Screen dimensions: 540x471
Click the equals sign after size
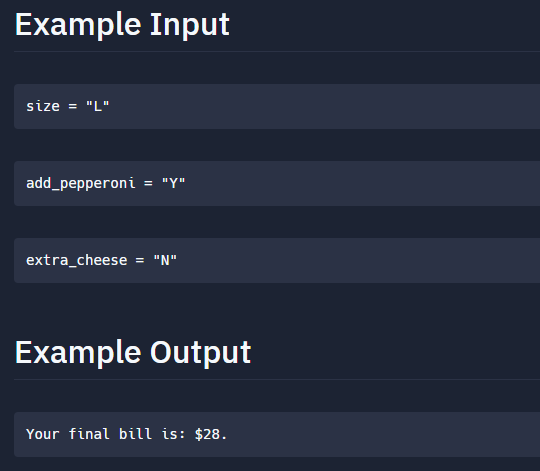[x=73, y=106]
